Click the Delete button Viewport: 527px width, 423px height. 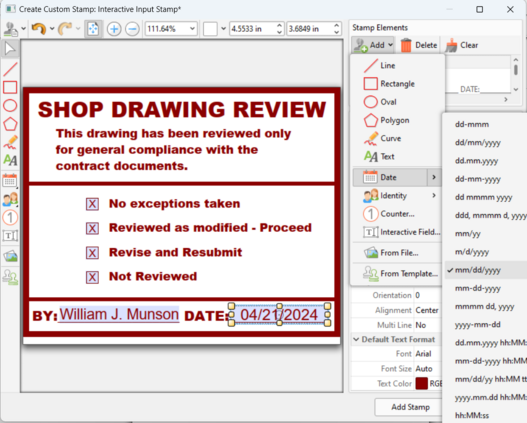419,45
